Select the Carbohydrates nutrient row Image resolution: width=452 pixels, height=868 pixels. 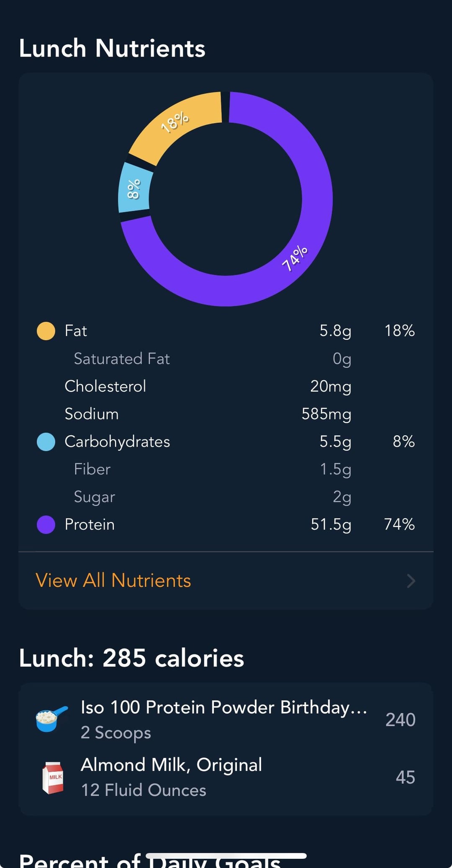coord(226,442)
